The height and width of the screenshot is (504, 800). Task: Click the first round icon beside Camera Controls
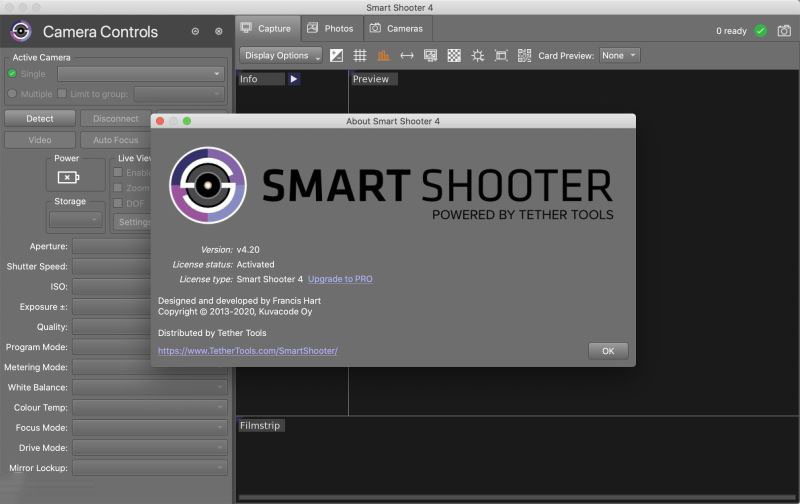195,32
